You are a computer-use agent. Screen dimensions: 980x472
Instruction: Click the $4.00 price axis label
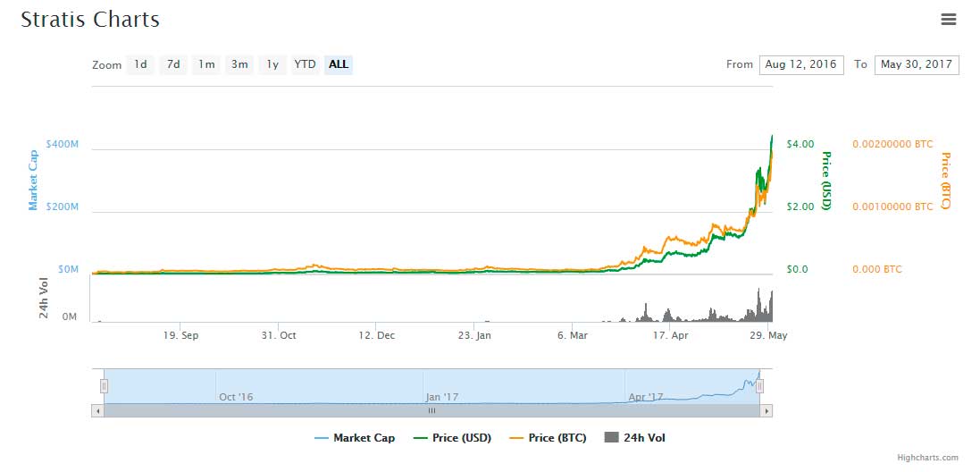tap(800, 145)
